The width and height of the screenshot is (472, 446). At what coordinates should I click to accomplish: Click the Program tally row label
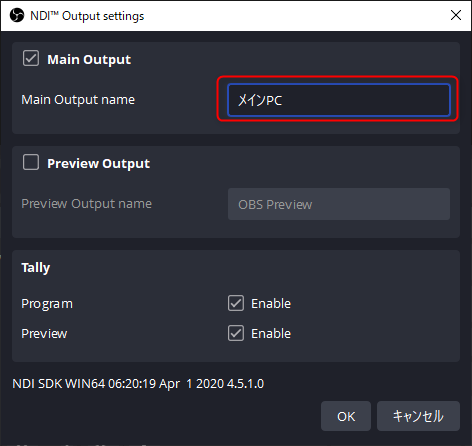point(47,304)
